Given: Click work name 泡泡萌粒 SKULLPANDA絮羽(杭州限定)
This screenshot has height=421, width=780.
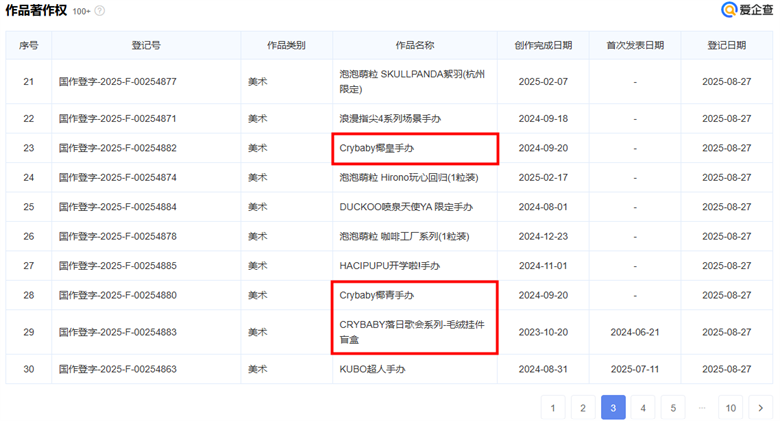Looking at the screenshot, I should pyautogui.click(x=412, y=82).
